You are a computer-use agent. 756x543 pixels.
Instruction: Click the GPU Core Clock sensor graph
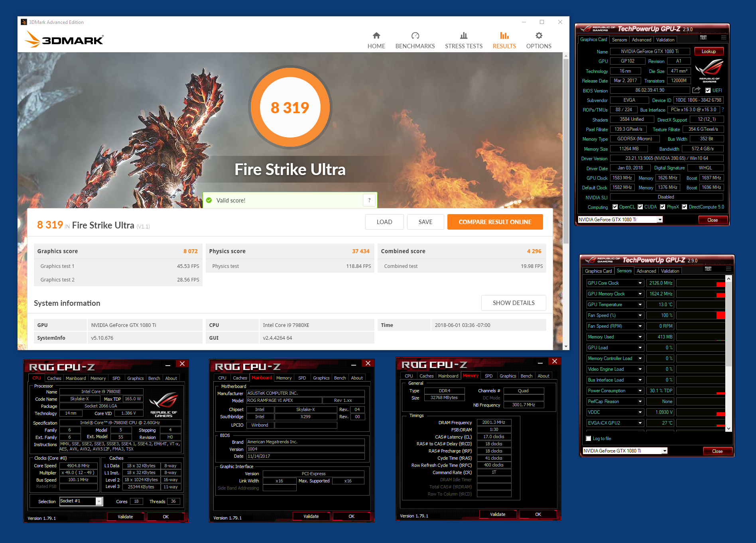pyautogui.click(x=701, y=283)
